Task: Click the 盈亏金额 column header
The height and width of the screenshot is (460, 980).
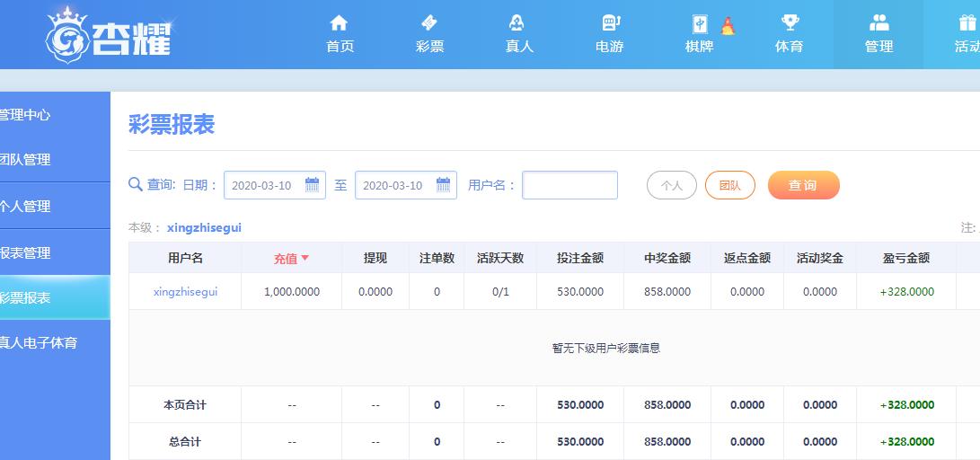Action: (906, 258)
